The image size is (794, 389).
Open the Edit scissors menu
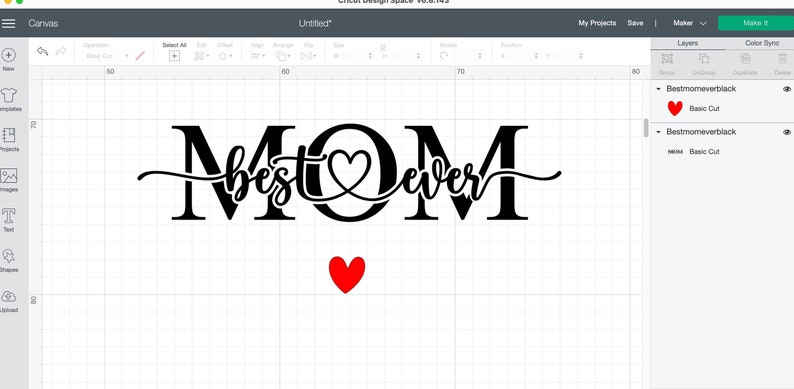point(202,56)
